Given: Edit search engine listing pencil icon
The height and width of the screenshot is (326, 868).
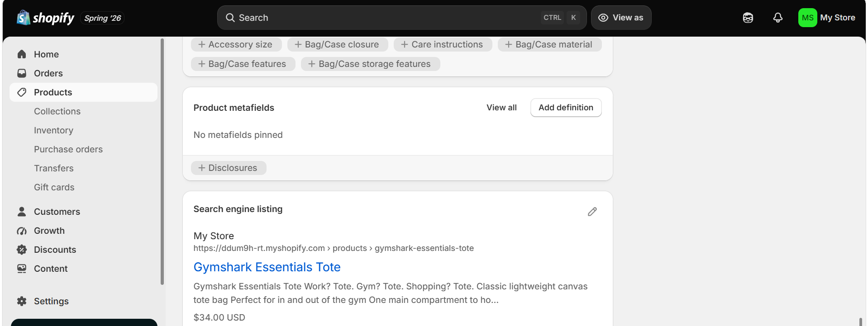Looking at the screenshot, I should pos(592,212).
